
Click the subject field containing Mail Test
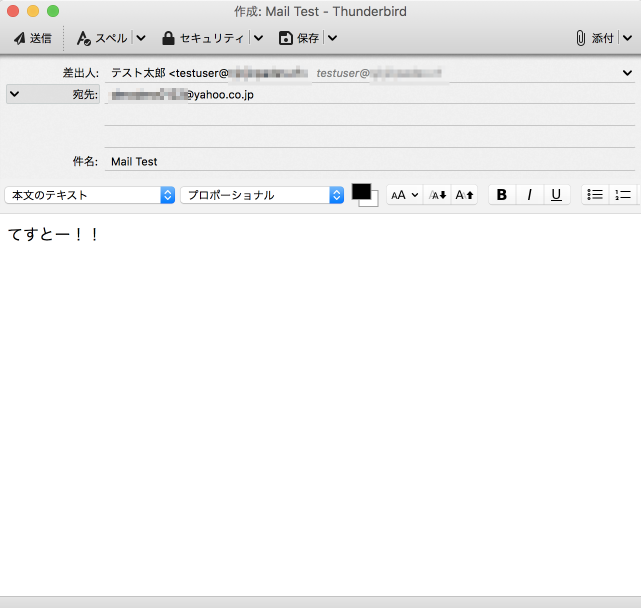pos(370,162)
